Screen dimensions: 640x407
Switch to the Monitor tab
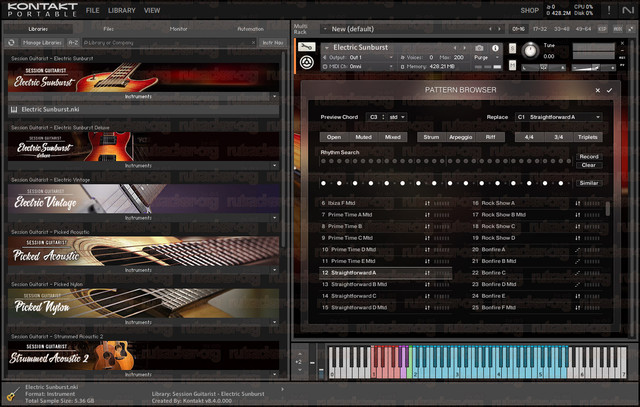[178, 29]
